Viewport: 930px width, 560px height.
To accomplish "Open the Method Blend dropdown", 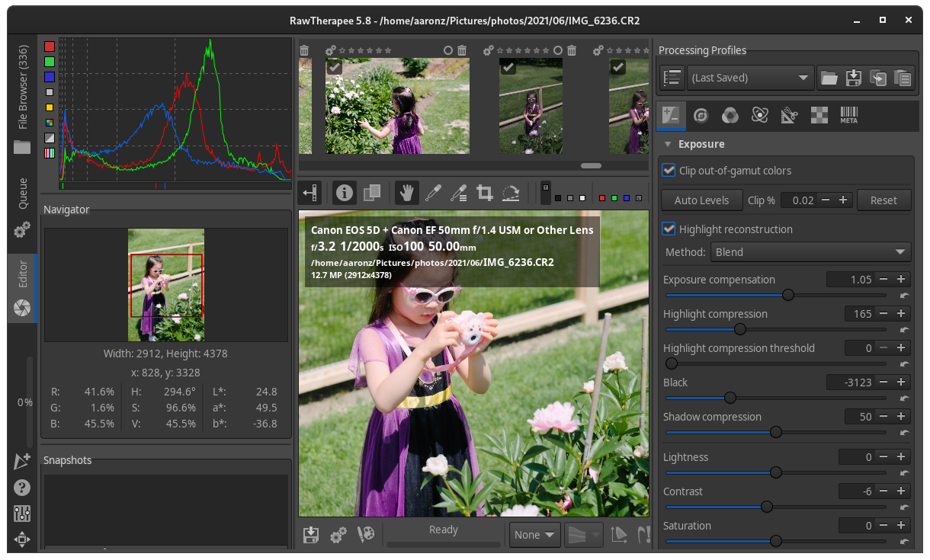I will click(x=810, y=252).
